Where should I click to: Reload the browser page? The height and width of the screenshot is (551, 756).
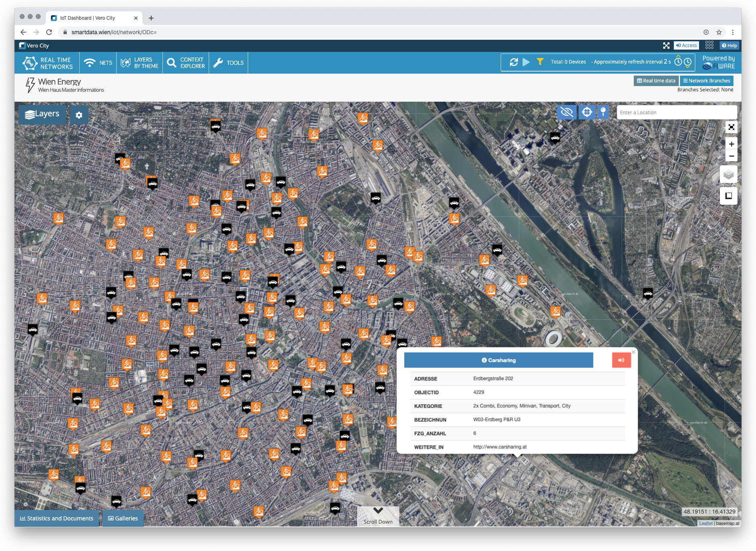[x=49, y=32]
